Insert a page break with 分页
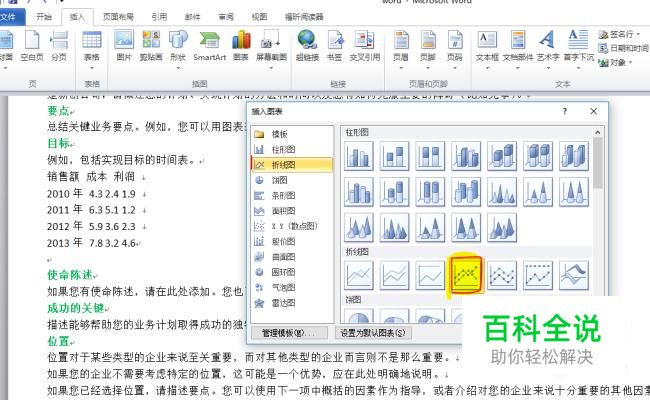 click(x=59, y=46)
